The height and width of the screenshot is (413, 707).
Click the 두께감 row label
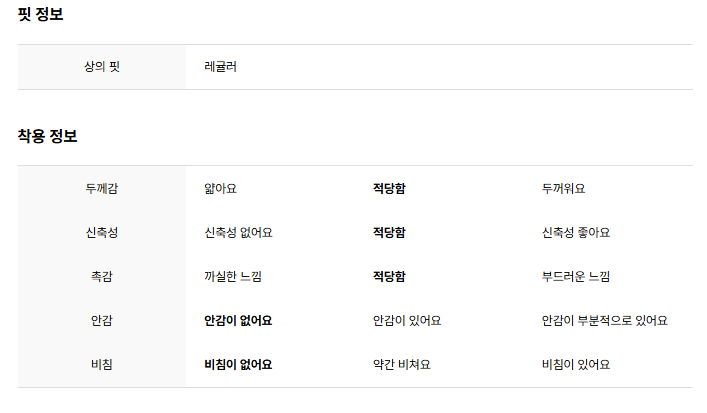click(x=102, y=188)
